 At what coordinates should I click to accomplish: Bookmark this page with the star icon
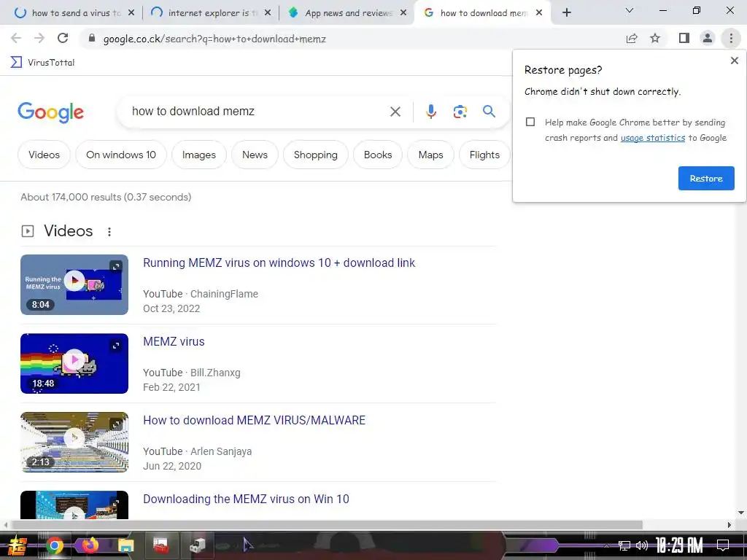coord(655,38)
